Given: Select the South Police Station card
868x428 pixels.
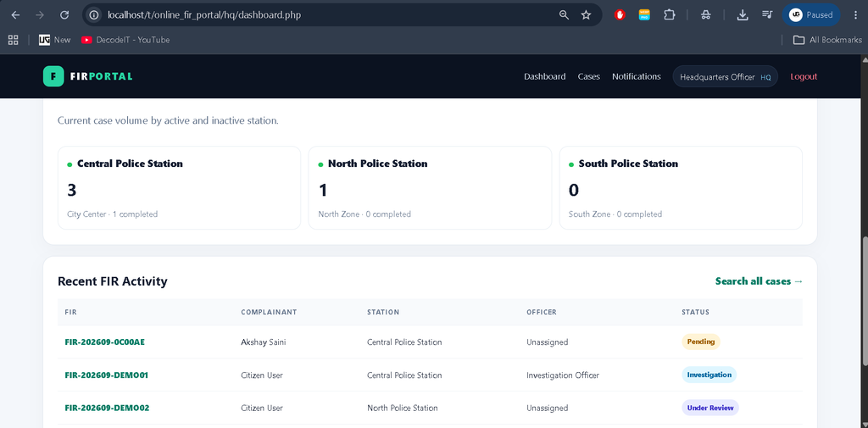Looking at the screenshot, I should tap(681, 187).
